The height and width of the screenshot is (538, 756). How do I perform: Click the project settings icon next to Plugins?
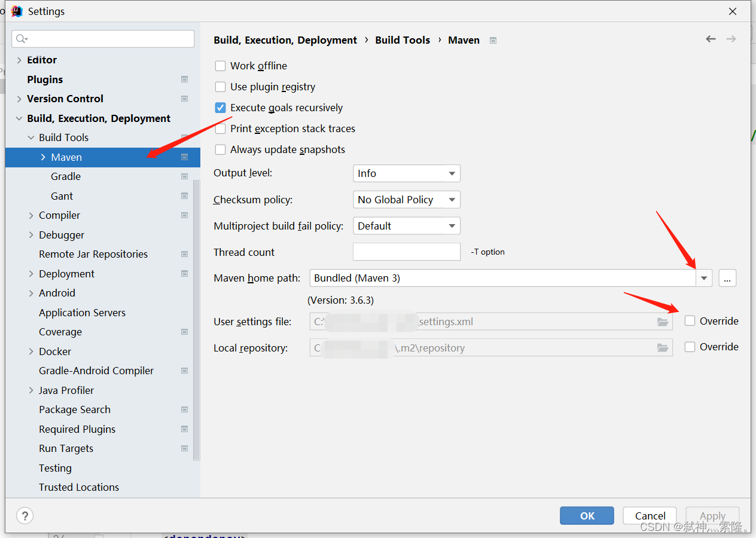(184, 80)
